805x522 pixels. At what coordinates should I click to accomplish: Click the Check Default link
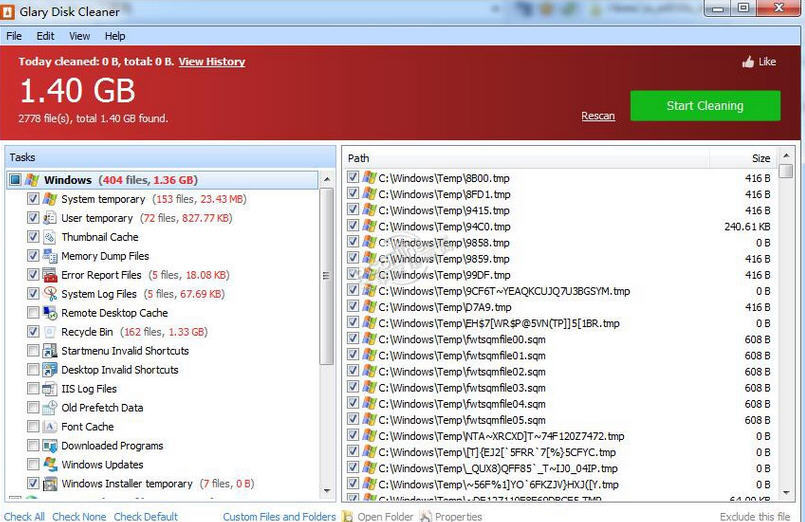(146, 516)
